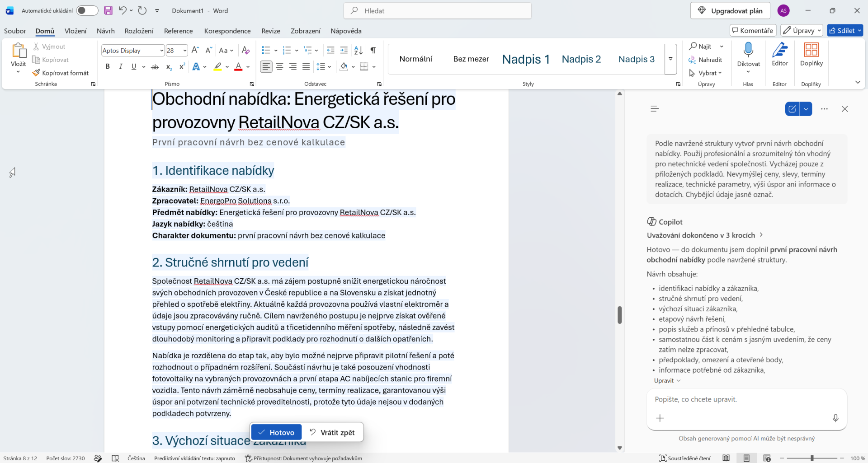Open Doplňky add-ins icon

click(811, 50)
